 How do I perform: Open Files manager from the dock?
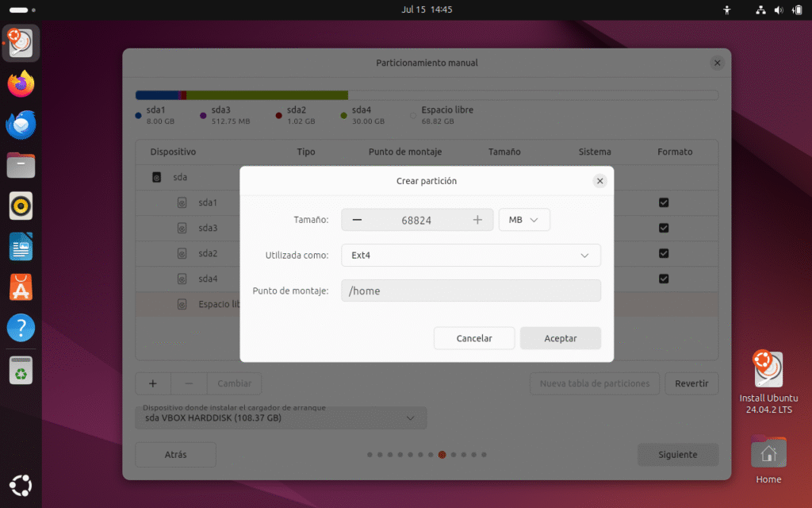(21, 165)
